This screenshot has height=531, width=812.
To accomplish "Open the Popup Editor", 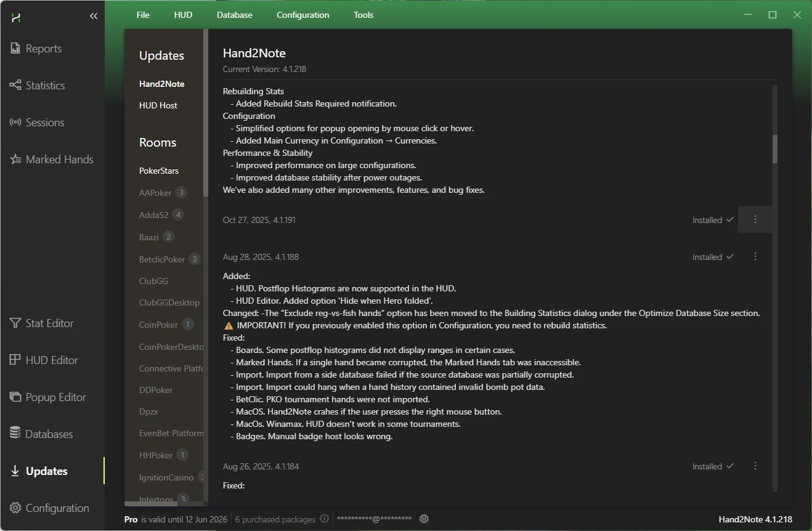I will tap(48, 397).
